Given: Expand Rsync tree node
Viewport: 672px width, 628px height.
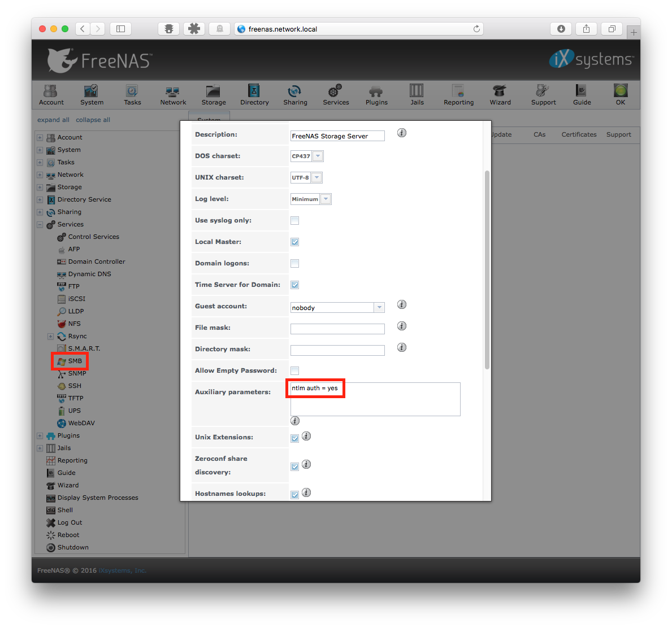Looking at the screenshot, I should pyautogui.click(x=50, y=336).
